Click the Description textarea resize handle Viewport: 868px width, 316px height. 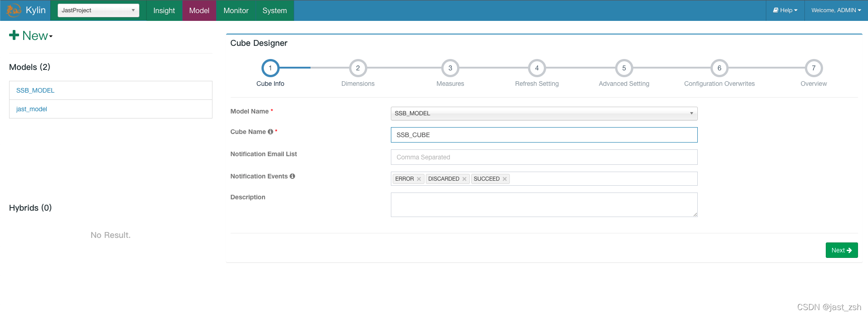[695, 214]
